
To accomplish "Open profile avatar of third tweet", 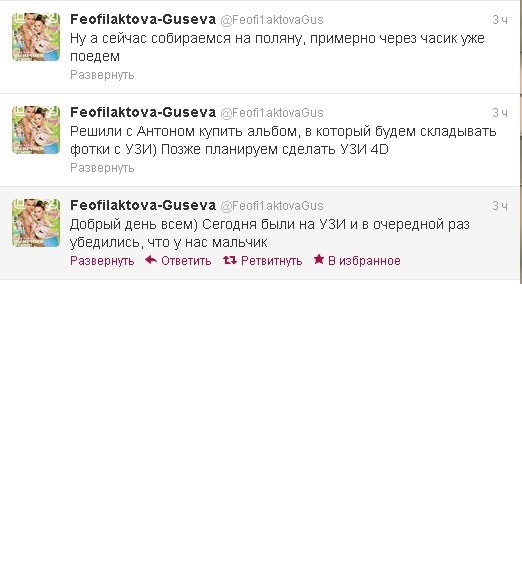I will point(36,223).
